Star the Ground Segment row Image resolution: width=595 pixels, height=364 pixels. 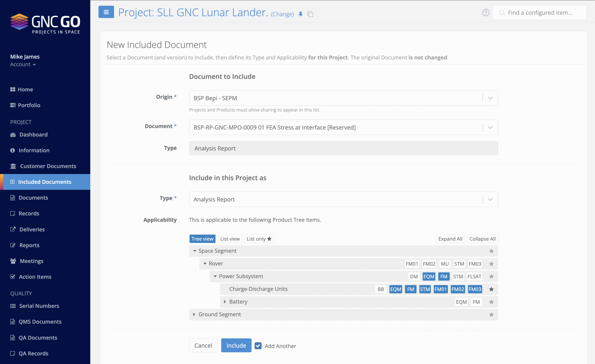click(491, 315)
